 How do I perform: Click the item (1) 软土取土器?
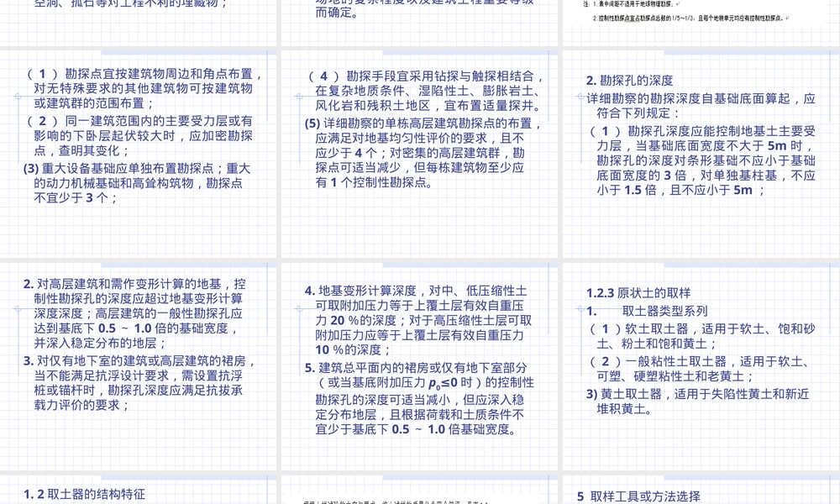click(x=701, y=336)
